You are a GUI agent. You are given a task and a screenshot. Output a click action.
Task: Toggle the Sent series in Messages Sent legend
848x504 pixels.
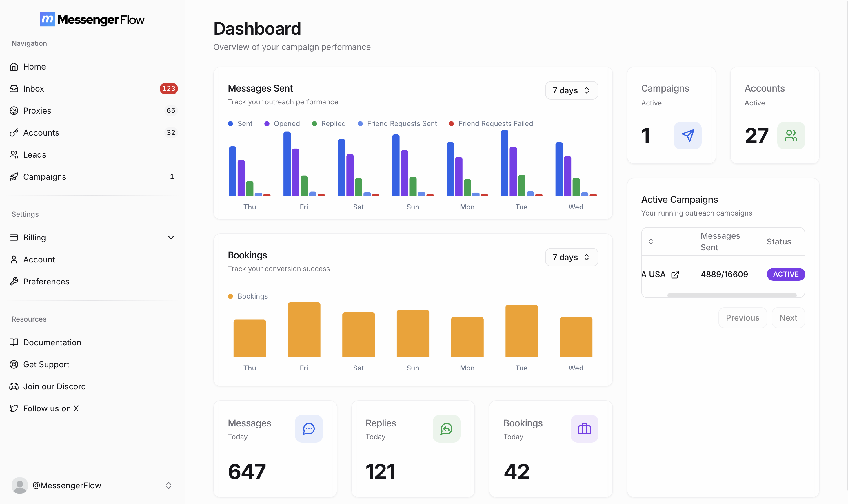[x=240, y=123]
